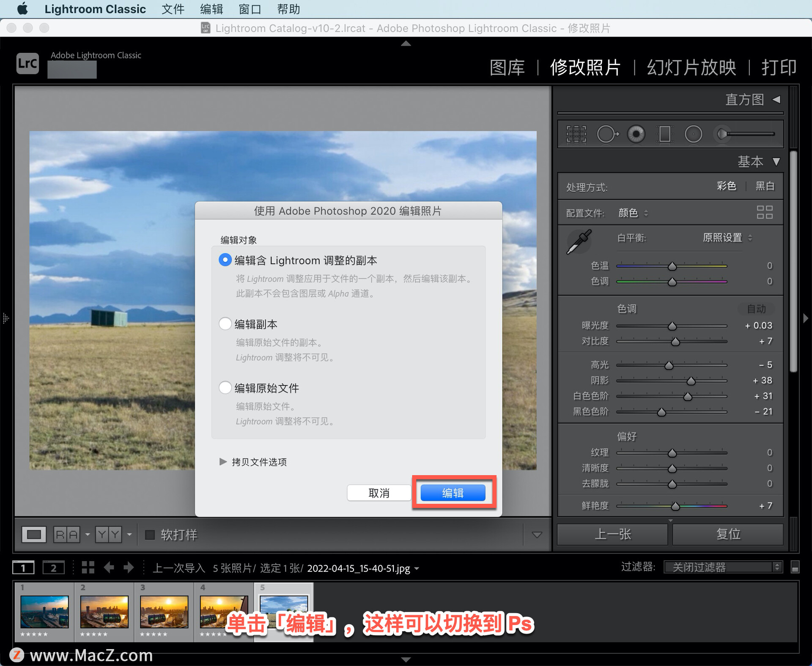Go forward with the right arrow icon
812x666 pixels.
coord(129,567)
